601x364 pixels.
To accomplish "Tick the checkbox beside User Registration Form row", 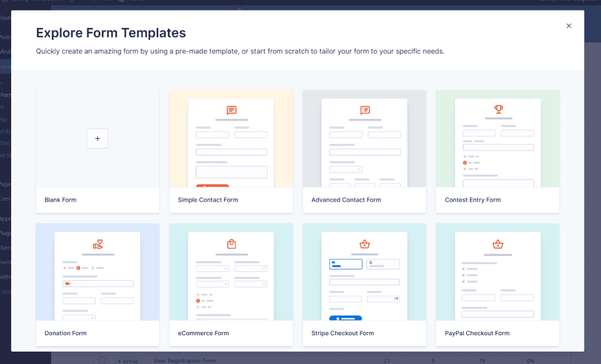I will [x=102, y=360].
